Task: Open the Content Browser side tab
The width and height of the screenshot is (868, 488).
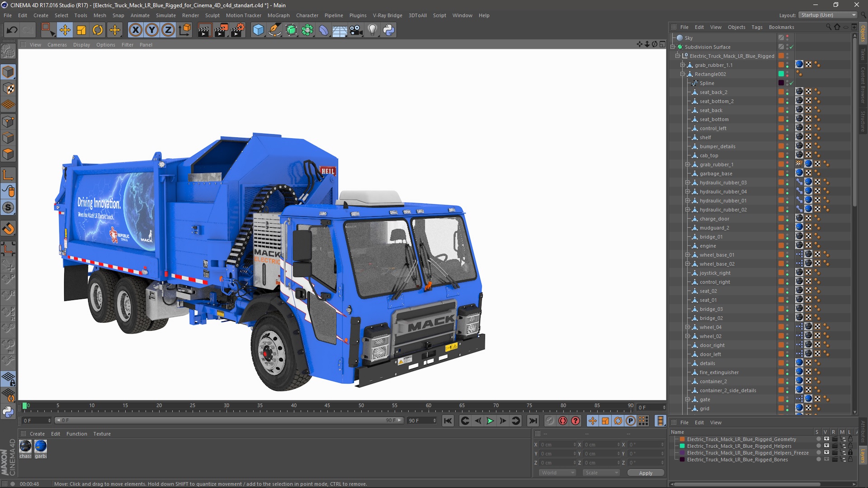Action: pos(863,85)
